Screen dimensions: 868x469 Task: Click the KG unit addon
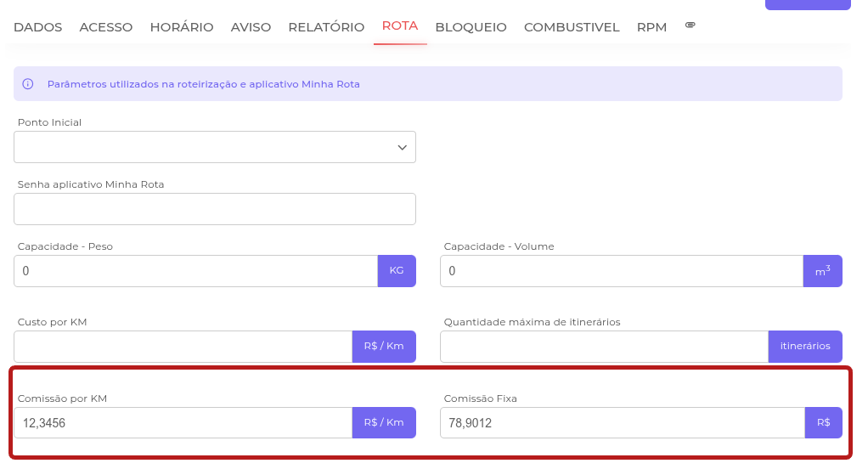click(x=397, y=271)
